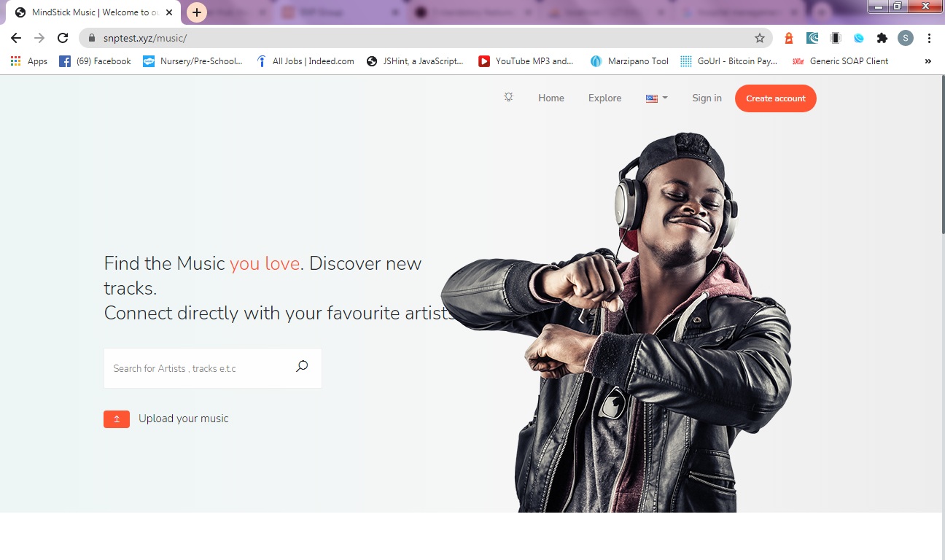Viewport: 945px width, 560px height.
Task: Click the GoUrl Bitcoin Pay bookmark
Action: pos(729,61)
